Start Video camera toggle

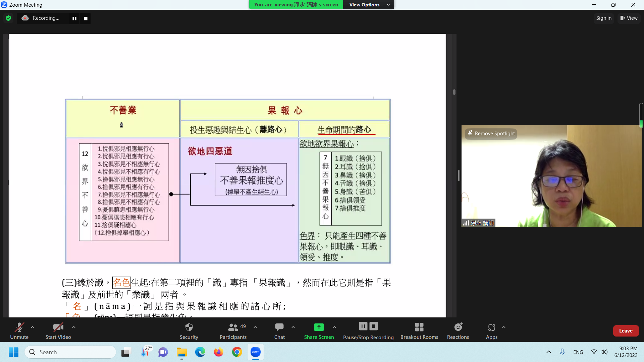[x=58, y=327]
